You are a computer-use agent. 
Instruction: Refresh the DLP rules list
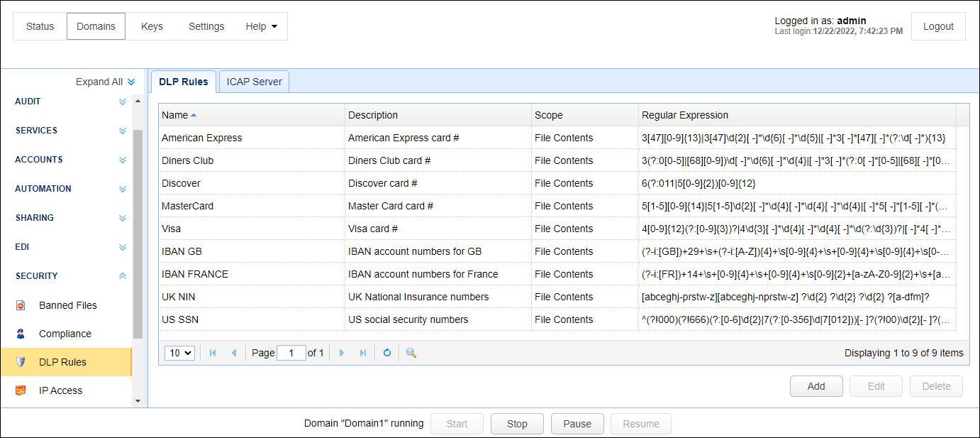(x=387, y=353)
